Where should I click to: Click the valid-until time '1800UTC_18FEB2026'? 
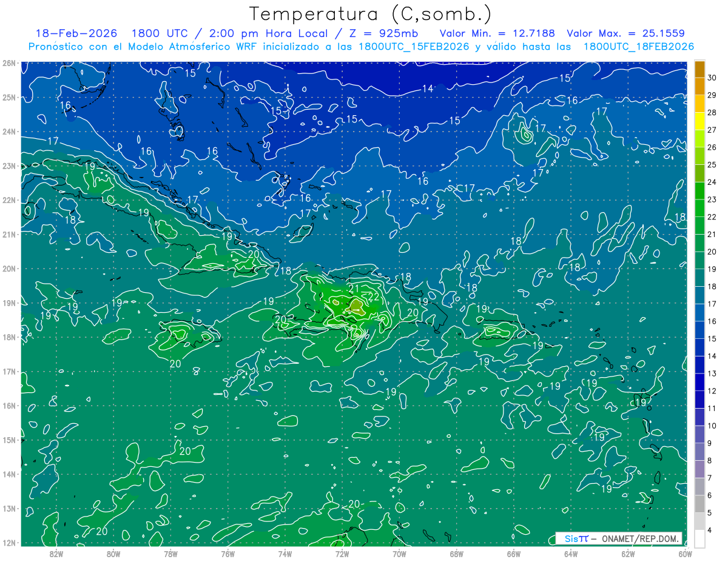tap(639, 47)
